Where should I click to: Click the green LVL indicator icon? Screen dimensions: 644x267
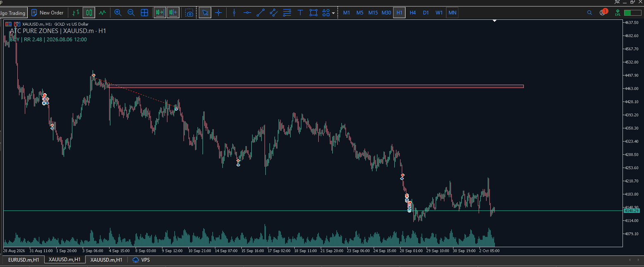[x=618, y=13]
